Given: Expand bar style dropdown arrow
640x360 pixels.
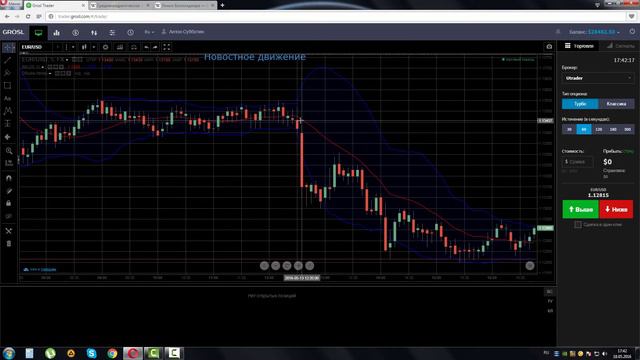Looking at the screenshot, I should [93, 47].
